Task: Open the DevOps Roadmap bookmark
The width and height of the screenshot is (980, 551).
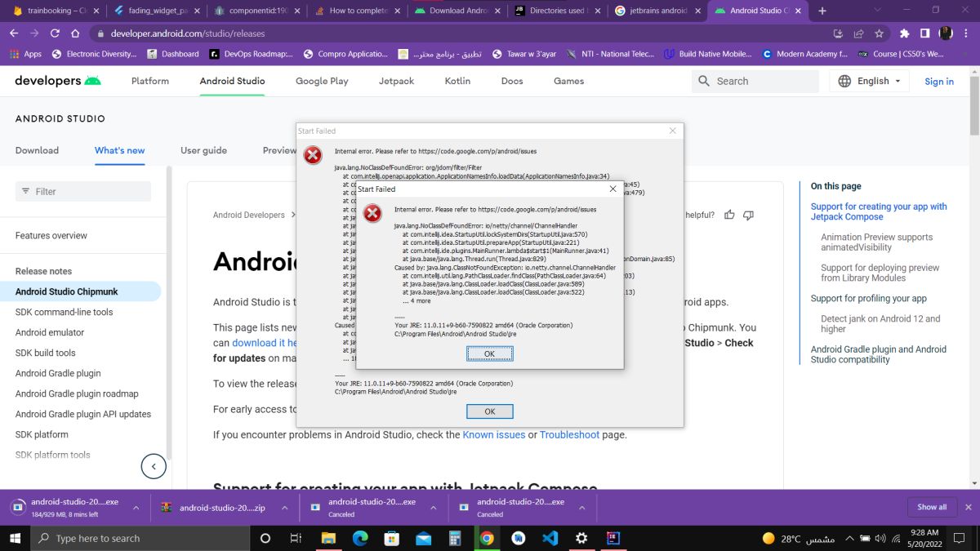Action: (251, 54)
